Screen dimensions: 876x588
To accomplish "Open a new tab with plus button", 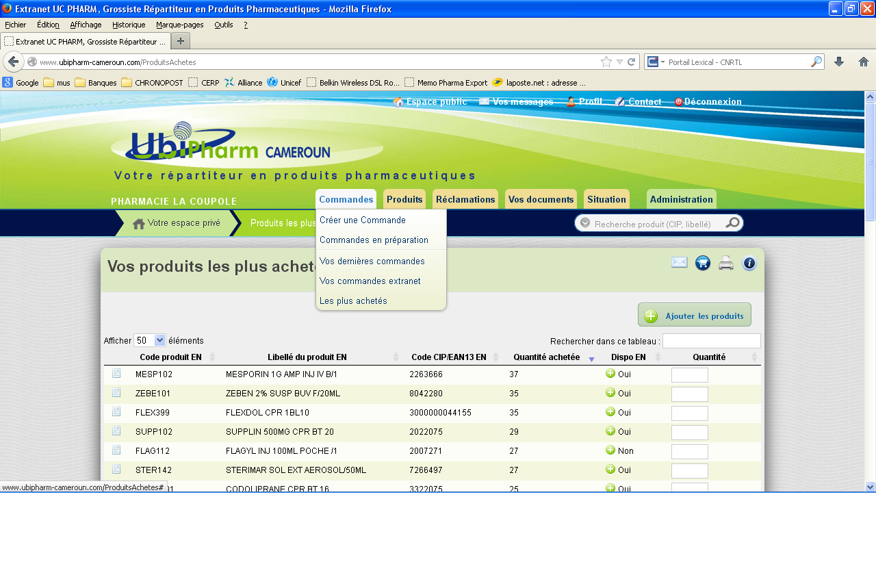I will coord(181,41).
